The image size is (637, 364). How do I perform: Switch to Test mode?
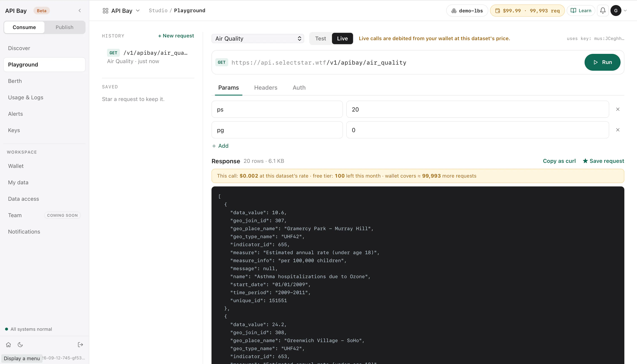click(x=320, y=39)
